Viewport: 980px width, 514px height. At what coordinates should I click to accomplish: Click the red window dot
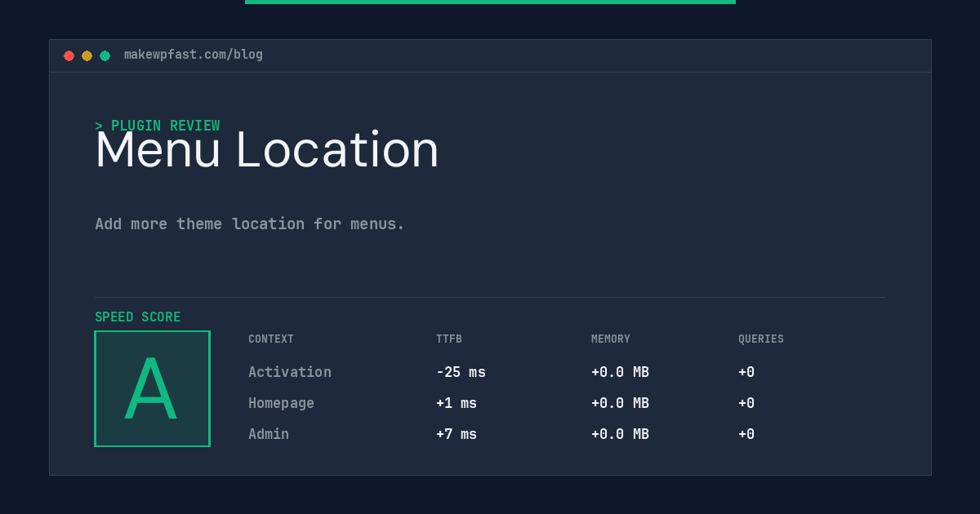click(x=69, y=55)
